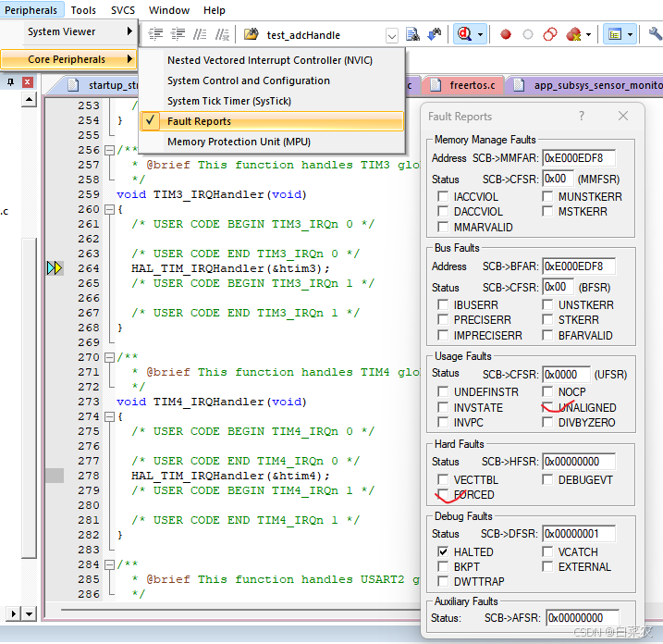
Task: Close the left panel with red X
Action: point(27,82)
